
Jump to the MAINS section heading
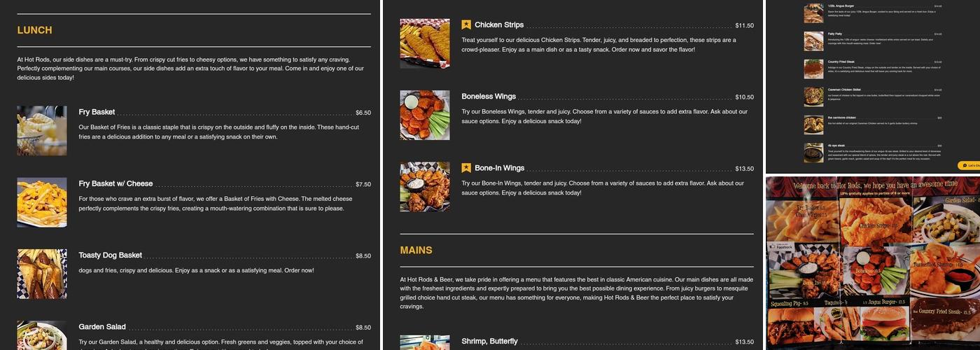(x=416, y=250)
